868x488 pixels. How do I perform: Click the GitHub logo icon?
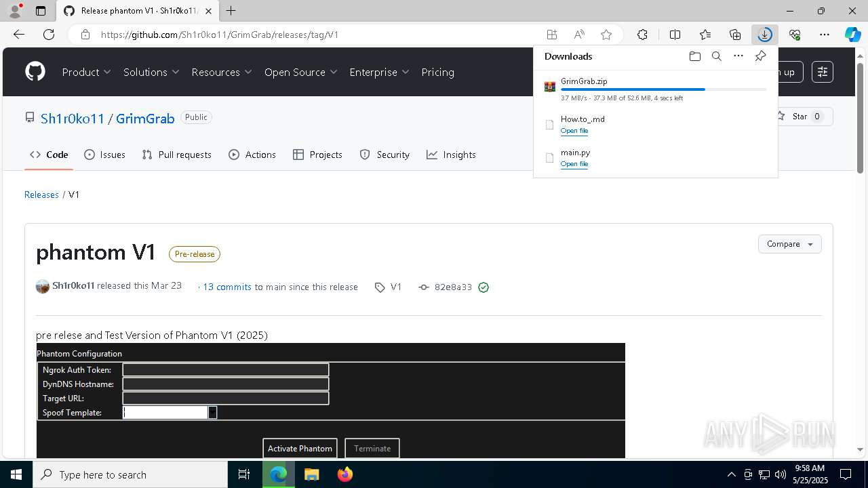pos(35,72)
